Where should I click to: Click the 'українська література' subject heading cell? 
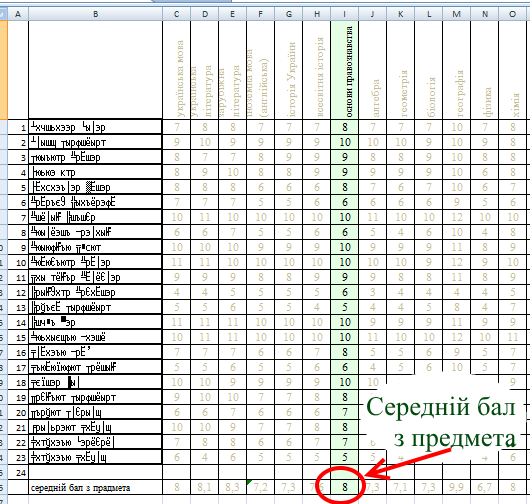click(x=205, y=70)
